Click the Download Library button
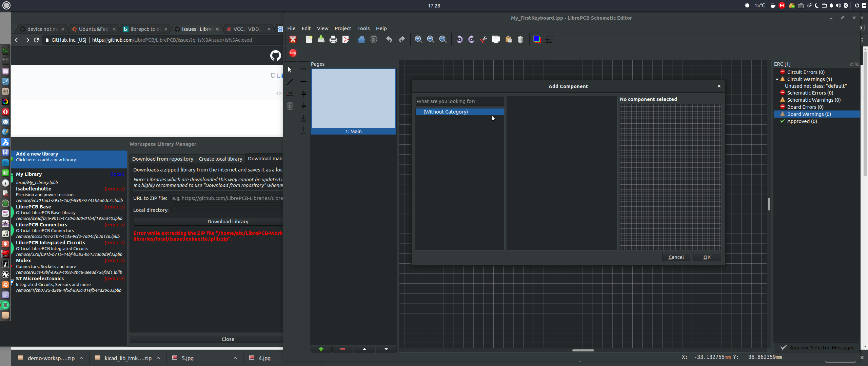Viewport: 868px width, 366px height. [228, 221]
